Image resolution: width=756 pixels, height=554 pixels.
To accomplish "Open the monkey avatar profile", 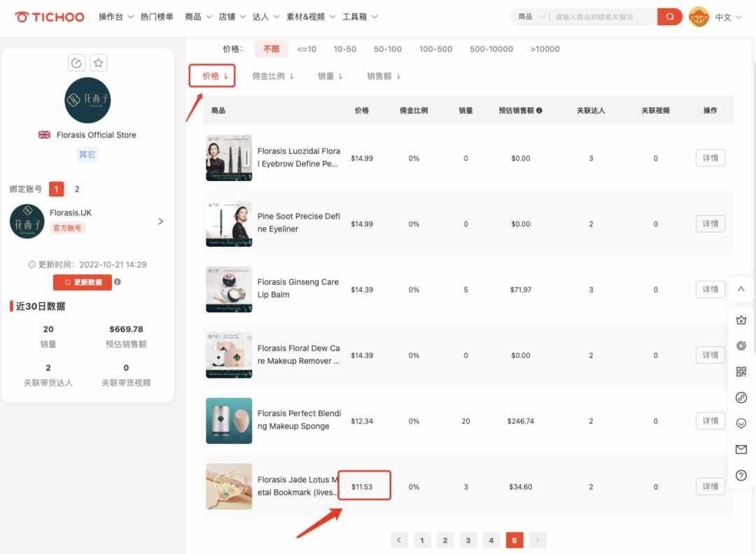I will (699, 17).
